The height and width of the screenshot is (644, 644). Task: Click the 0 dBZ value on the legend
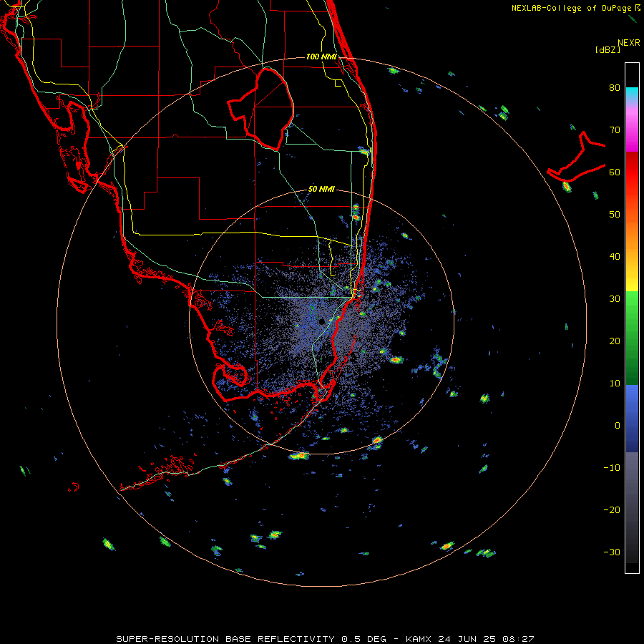click(618, 426)
